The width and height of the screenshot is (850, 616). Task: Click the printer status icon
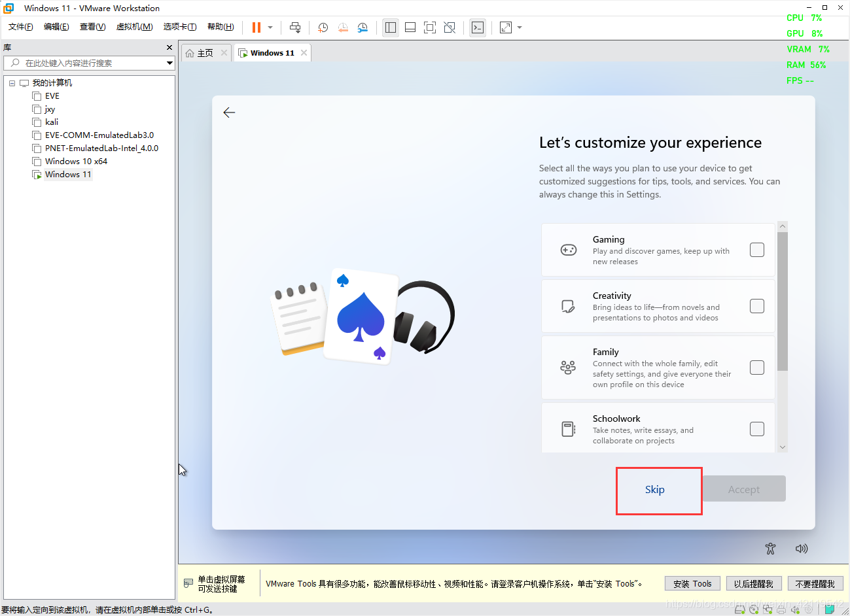click(781, 610)
